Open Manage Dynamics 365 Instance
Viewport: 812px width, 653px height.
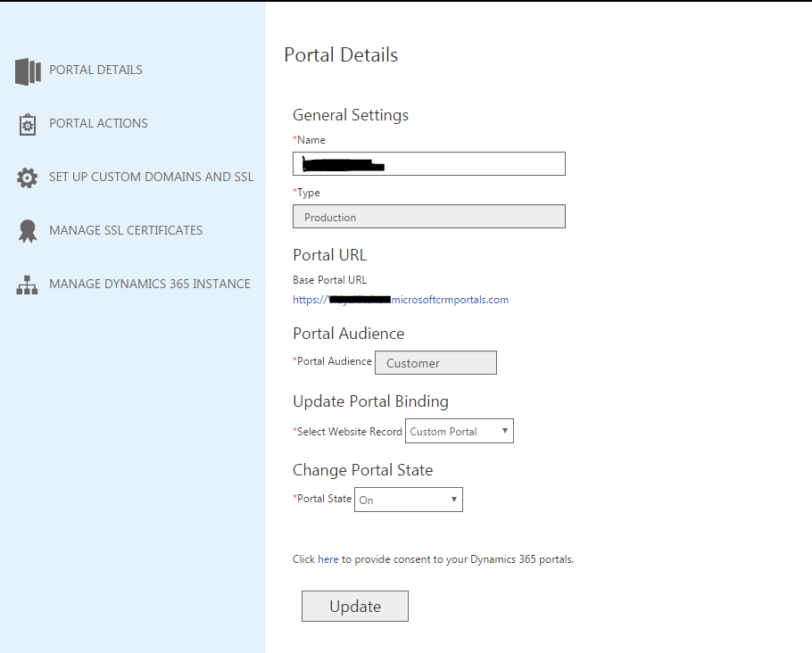152,284
